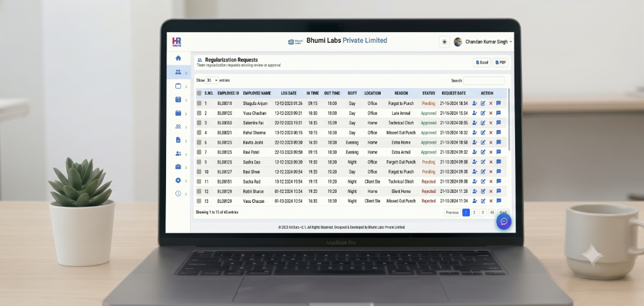Open the Show entries count dropdown
Screen dimensions: 644x306
pos(212,80)
